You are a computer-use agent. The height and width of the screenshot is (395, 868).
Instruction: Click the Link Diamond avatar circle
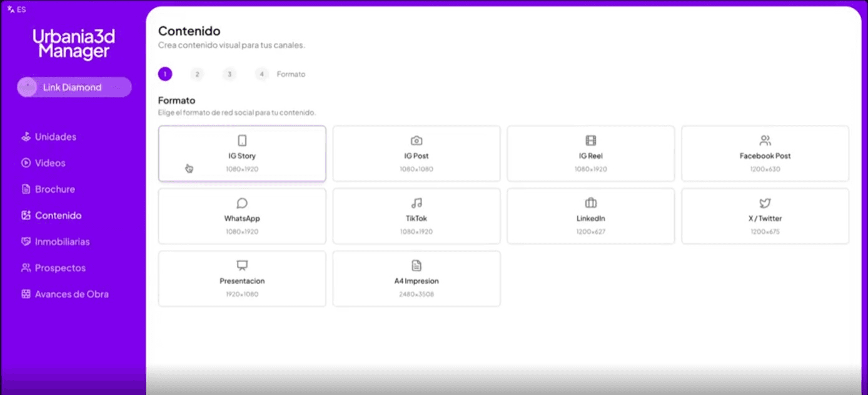coord(27,87)
